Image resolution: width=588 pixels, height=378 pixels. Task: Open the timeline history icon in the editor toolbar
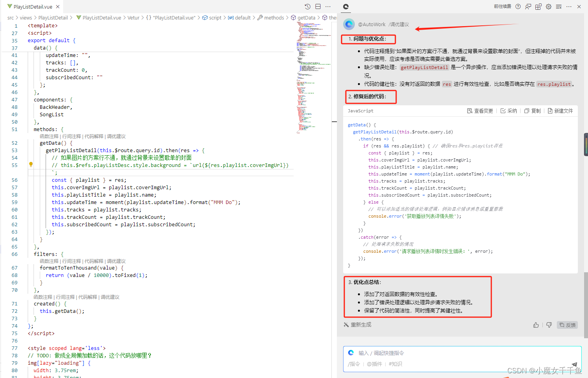click(308, 7)
